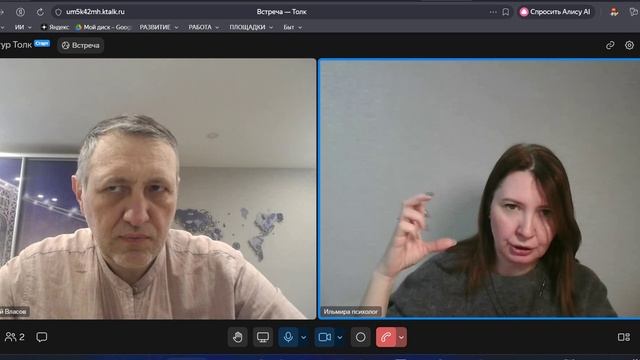Raise hand in the meeting
640x360 pixels.
coord(238,337)
